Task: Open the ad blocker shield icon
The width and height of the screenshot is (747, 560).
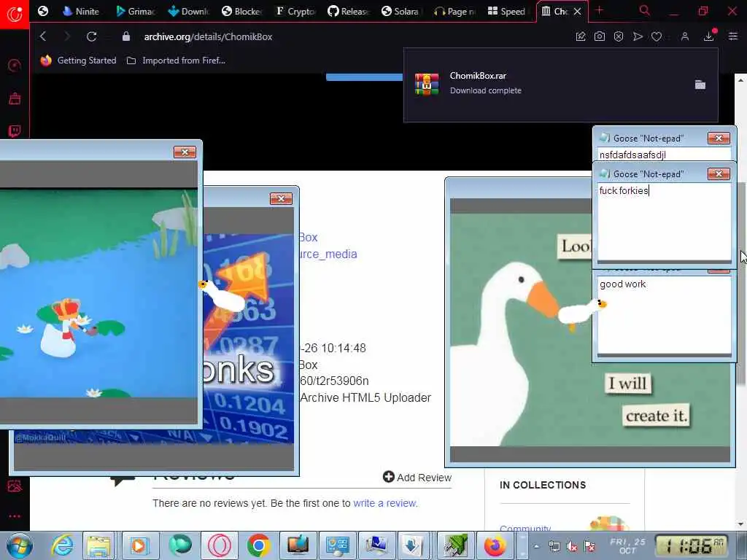Action: (x=619, y=36)
